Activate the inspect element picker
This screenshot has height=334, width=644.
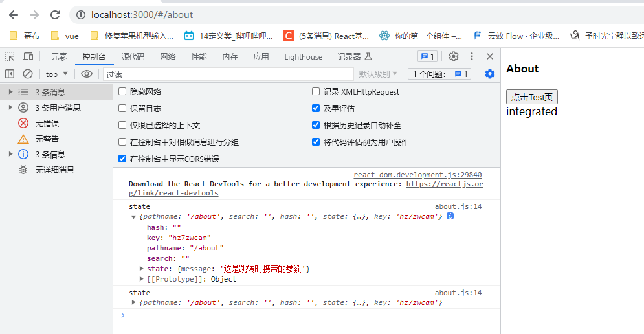pos(10,56)
